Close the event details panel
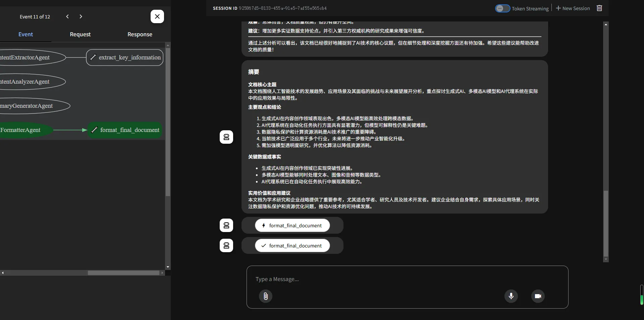This screenshot has width=644, height=320. pos(157,16)
